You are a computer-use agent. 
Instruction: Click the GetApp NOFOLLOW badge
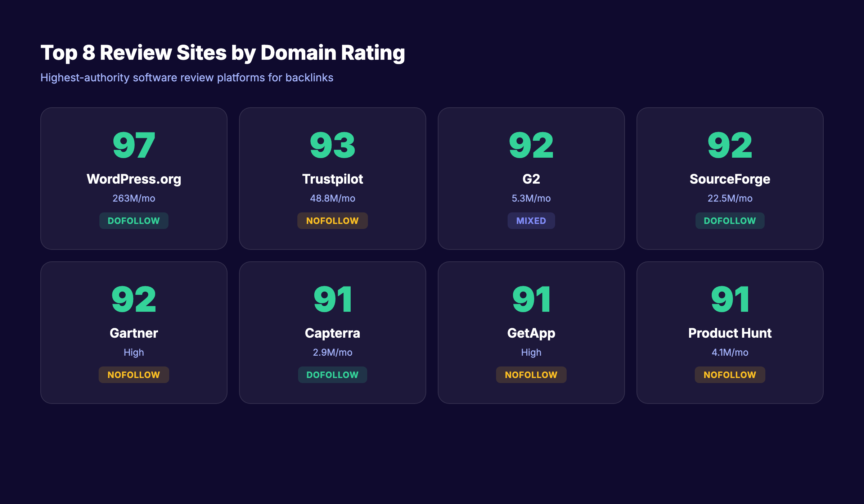[x=531, y=374]
